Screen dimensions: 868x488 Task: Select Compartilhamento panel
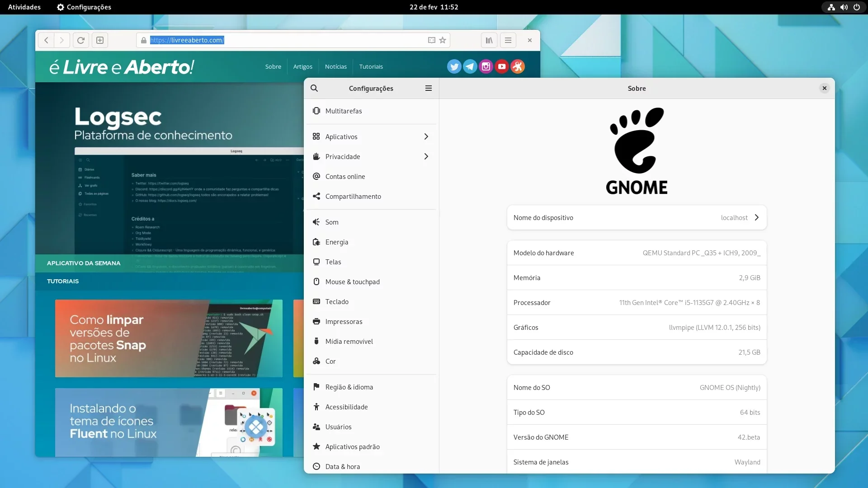coord(371,196)
